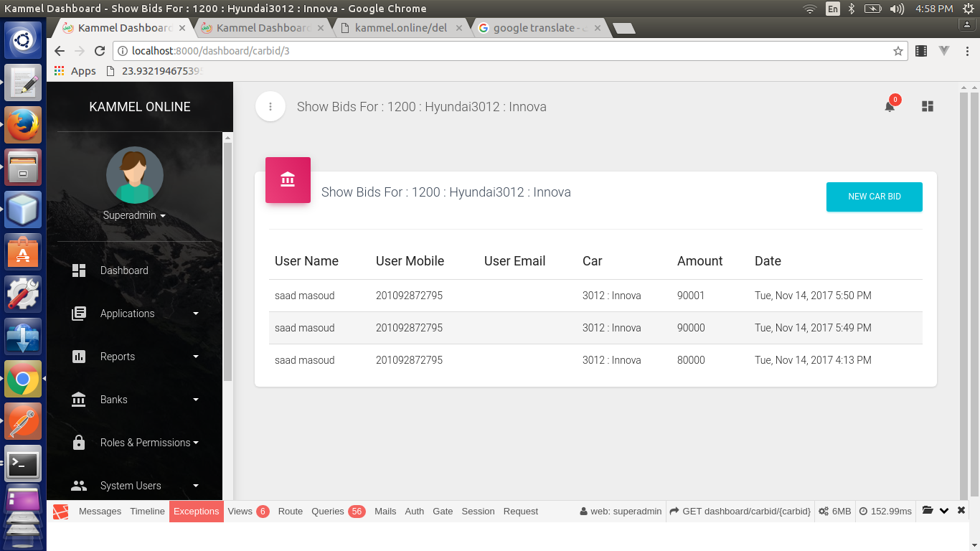Select the 80000 amount cell

(x=691, y=360)
